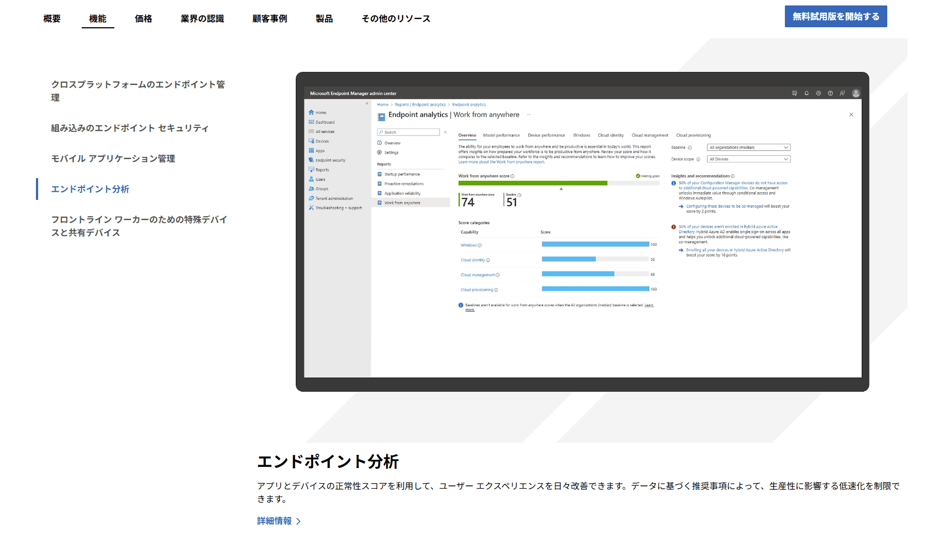
Task: Click the ellipsis more options by page title
Action: coord(529,115)
